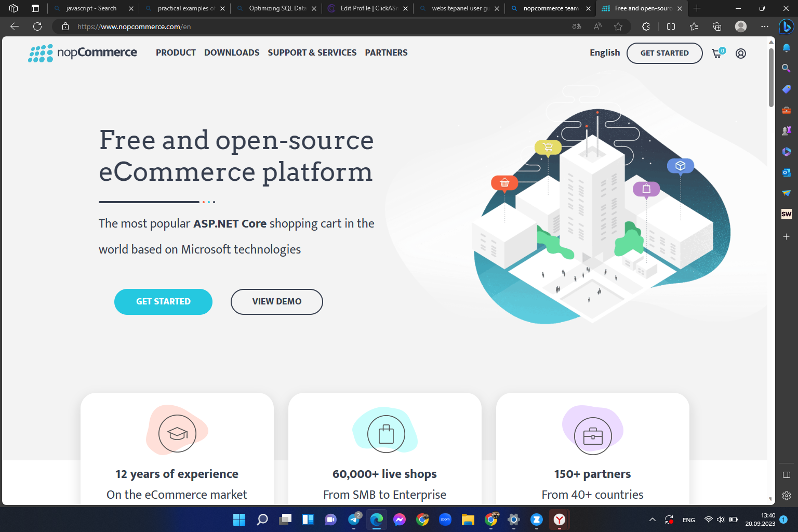Viewport: 798px width, 532px height.
Task: Click the header GET STARTED outline button
Action: pos(664,53)
